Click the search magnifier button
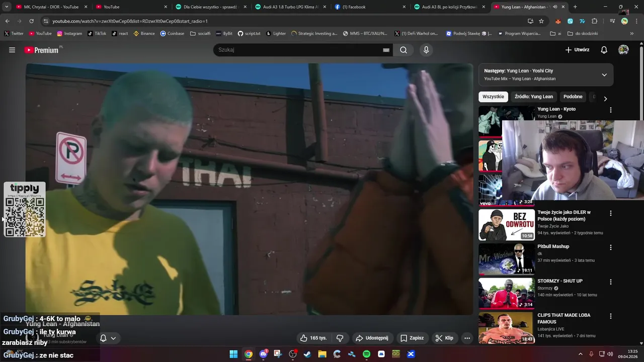The width and height of the screenshot is (644, 362). pyautogui.click(x=404, y=50)
